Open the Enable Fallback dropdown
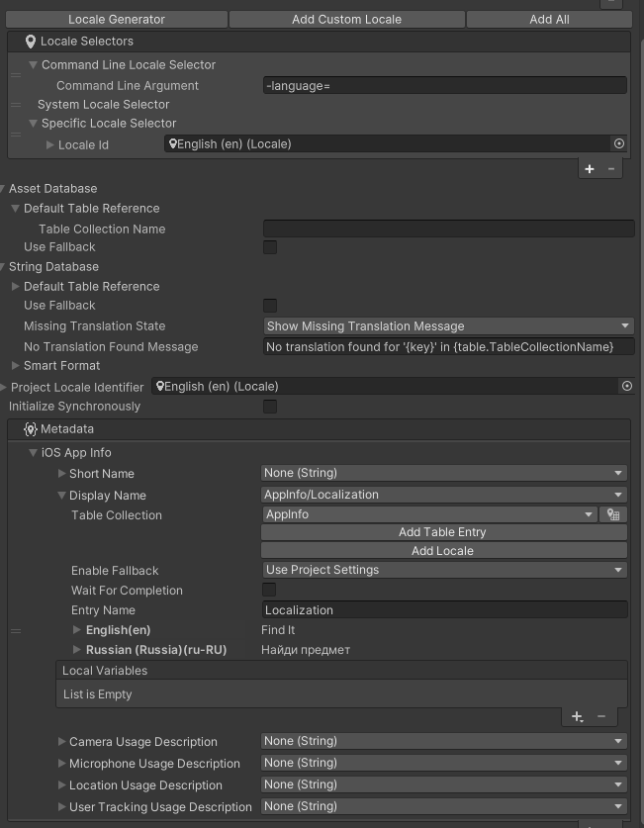Screen dimensions: 644x828 point(444,570)
